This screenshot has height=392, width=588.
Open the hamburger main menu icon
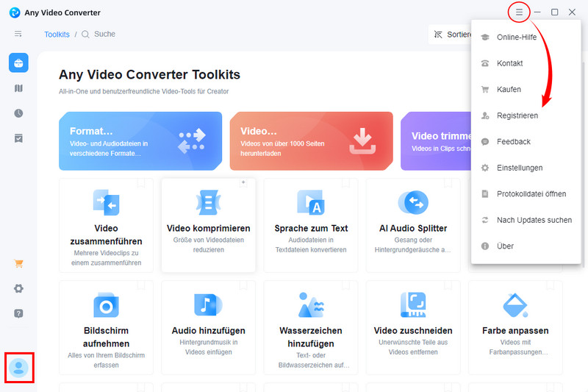519,13
